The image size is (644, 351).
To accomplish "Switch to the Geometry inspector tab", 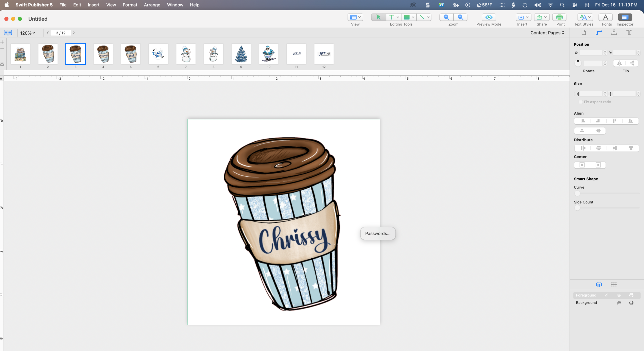I will pos(599,32).
